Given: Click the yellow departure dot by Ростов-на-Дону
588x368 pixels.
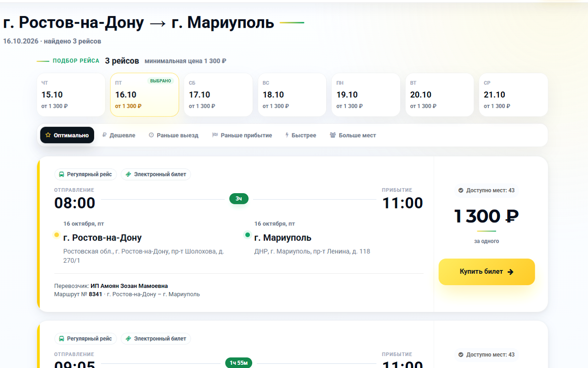Looking at the screenshot, I should pos(57,235).
